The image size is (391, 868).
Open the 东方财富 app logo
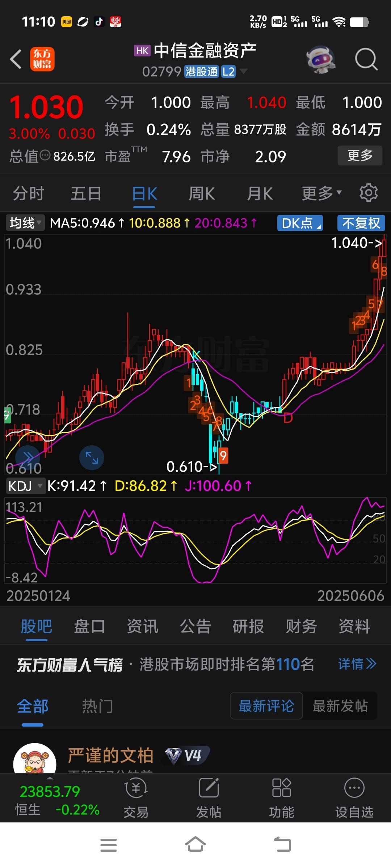(x=42, y=59)
